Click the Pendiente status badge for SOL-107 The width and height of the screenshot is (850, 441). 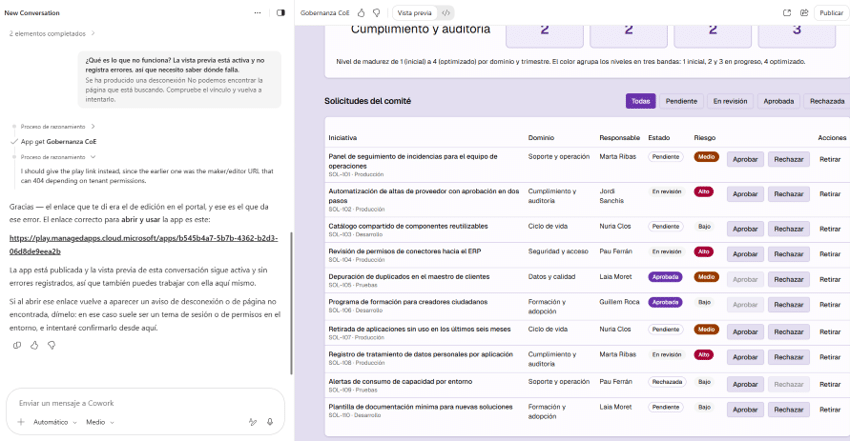pyautogui.click(x=666, y=329)
